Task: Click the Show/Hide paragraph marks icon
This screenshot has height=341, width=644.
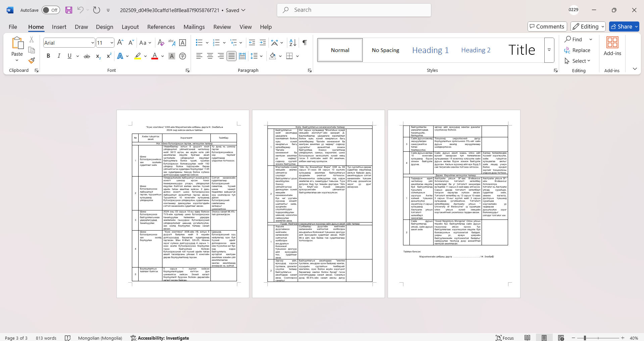Action: 304,43
